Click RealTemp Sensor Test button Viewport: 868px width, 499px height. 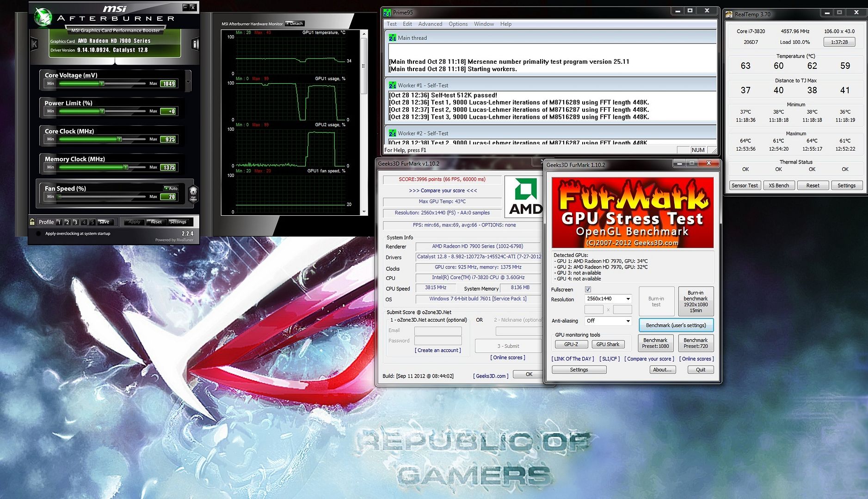point(745,185)
